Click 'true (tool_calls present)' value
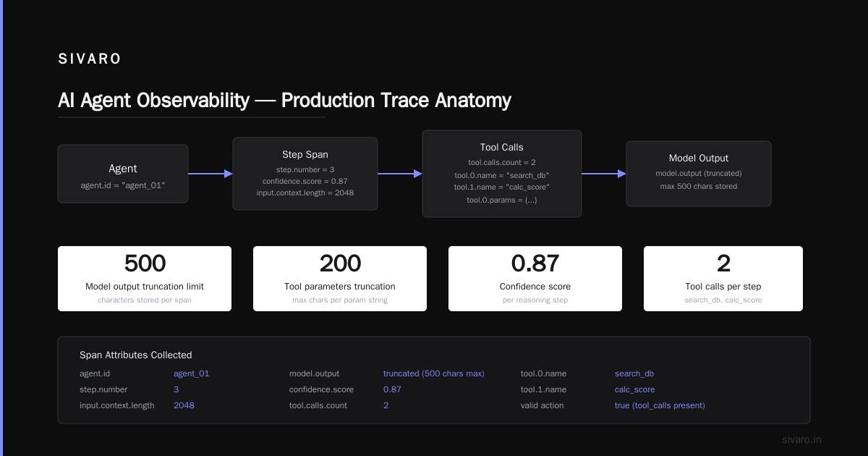This screenshot has height=456, width=868. click(x=660, y=405)
